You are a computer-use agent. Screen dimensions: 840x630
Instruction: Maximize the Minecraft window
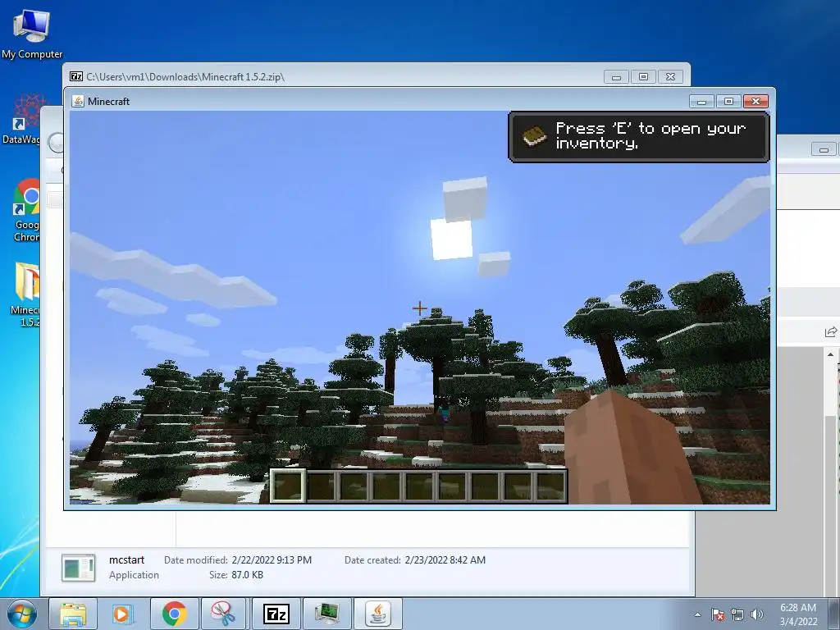pos(728,101)
